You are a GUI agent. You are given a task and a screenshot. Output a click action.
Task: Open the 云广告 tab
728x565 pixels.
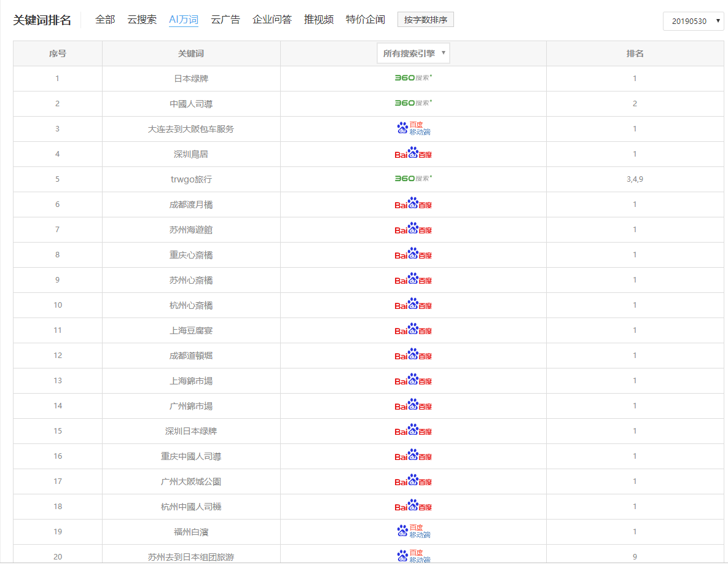pos(225,20)
